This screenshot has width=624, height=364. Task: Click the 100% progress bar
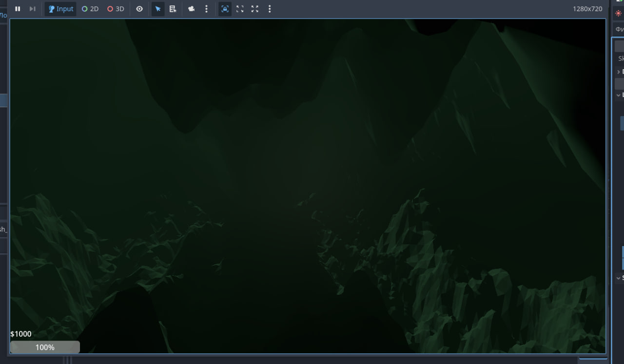(x=45, y=347)
